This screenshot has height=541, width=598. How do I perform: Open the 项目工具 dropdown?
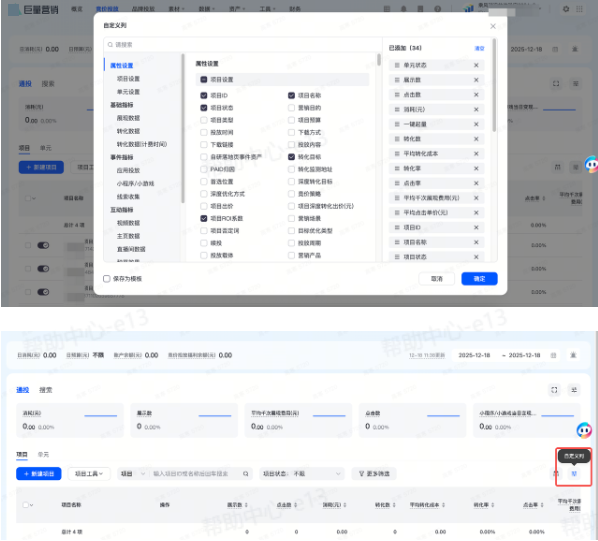pos(89,474)
